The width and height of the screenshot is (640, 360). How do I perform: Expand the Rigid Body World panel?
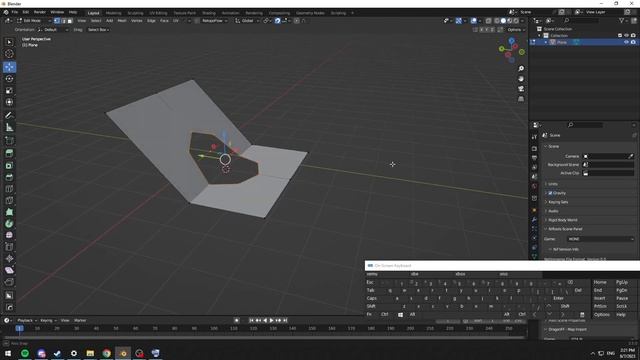(x=562, y=220)
